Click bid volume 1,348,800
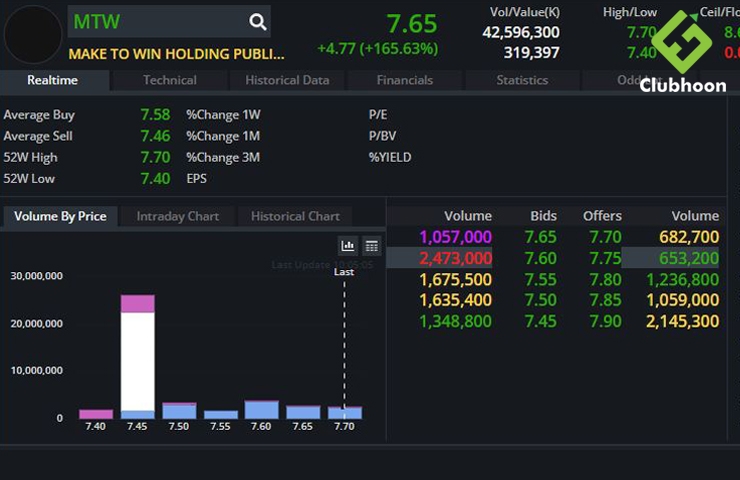Screen dimensions: 740x480 pyautogui.click(x=455, y=321)
